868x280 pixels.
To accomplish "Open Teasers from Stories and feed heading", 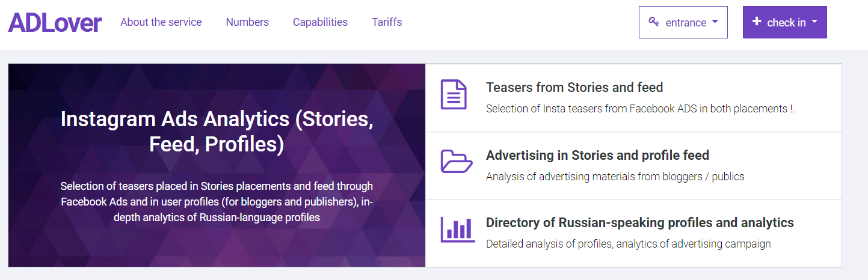I will point(574,88).
